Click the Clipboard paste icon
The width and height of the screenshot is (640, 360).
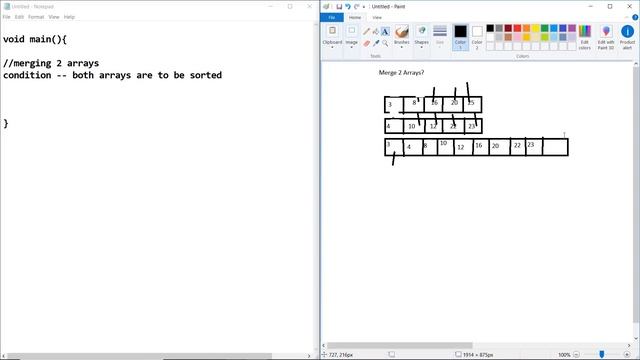point(332,31)
